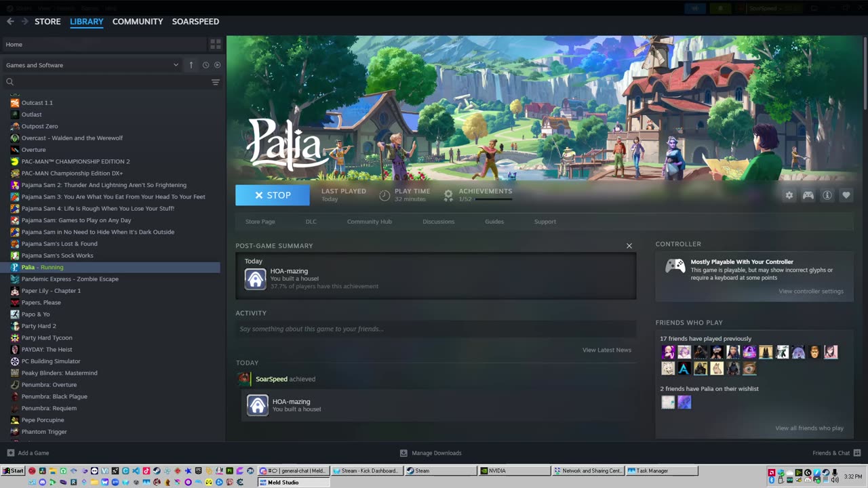Open the Community Hub tab
This screenshot has height=488, width=868.
coord(370,222)
